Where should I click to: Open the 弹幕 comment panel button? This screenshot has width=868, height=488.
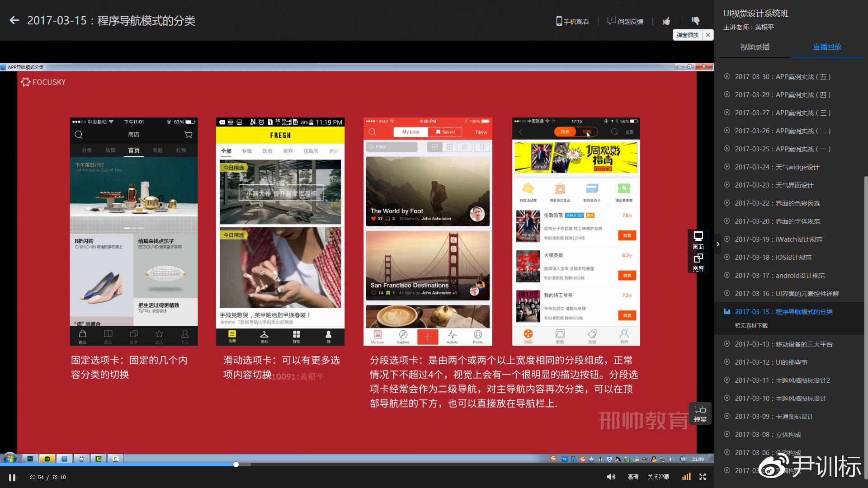pyautogui.click(x=700, y=413)
